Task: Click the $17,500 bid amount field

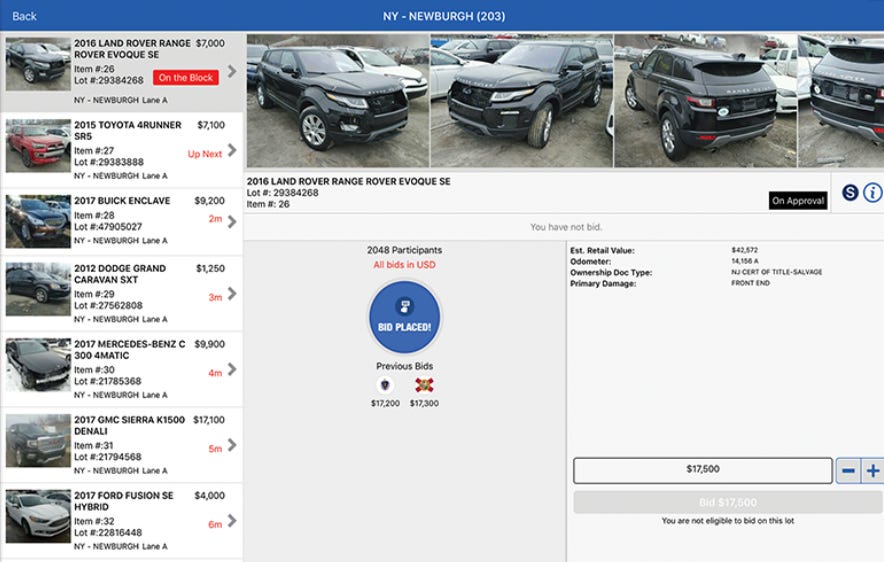Action: tap(703, 470)
